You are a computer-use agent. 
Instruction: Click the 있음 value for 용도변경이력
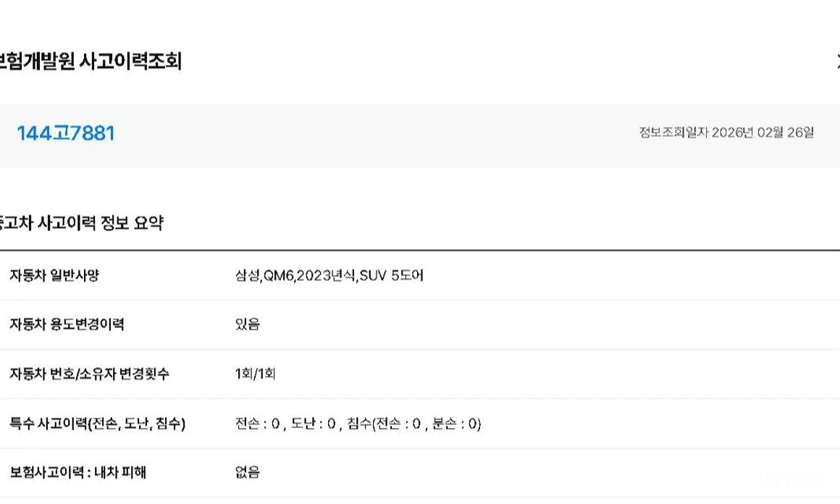point(247,324)
